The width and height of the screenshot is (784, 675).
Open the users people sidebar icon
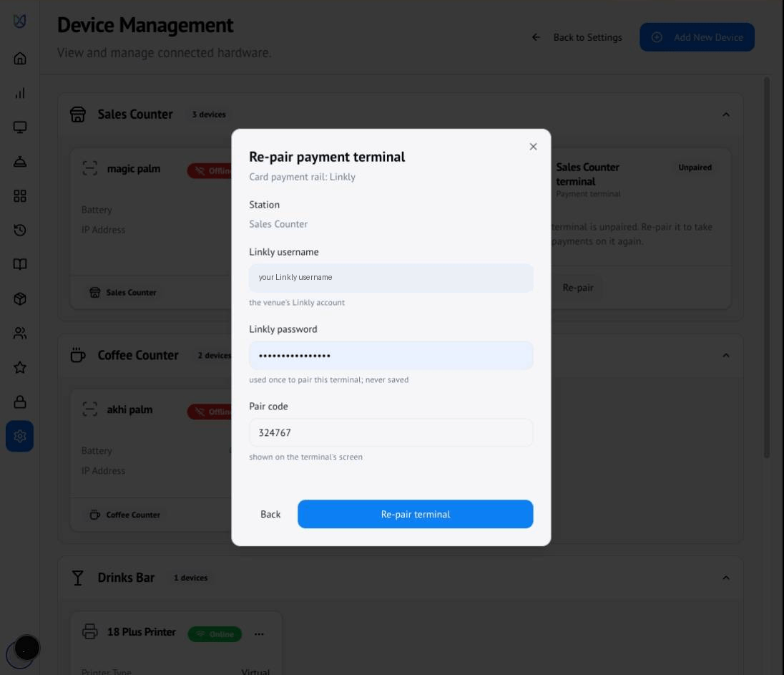tap(19, 333)
